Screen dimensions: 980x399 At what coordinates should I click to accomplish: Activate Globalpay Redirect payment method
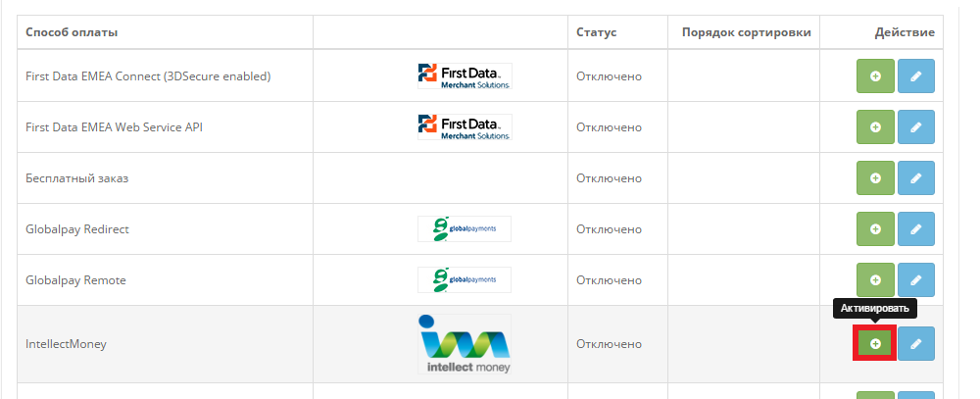click(875, 228)
